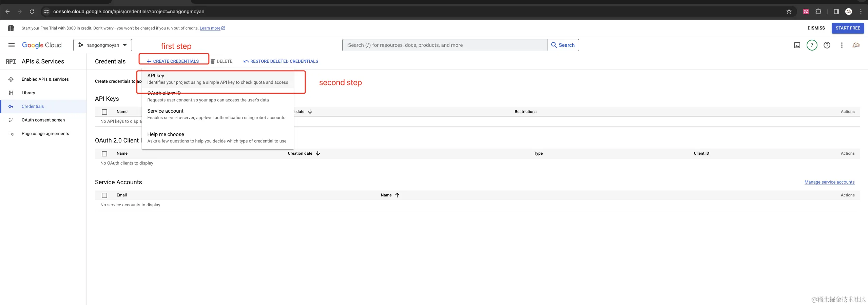Open the Chrome three-dot menu

click(861, 12)
